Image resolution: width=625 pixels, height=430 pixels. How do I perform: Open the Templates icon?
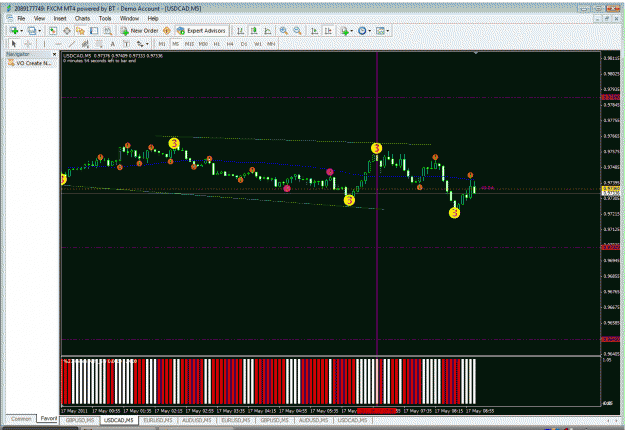[x=380, y=31]
